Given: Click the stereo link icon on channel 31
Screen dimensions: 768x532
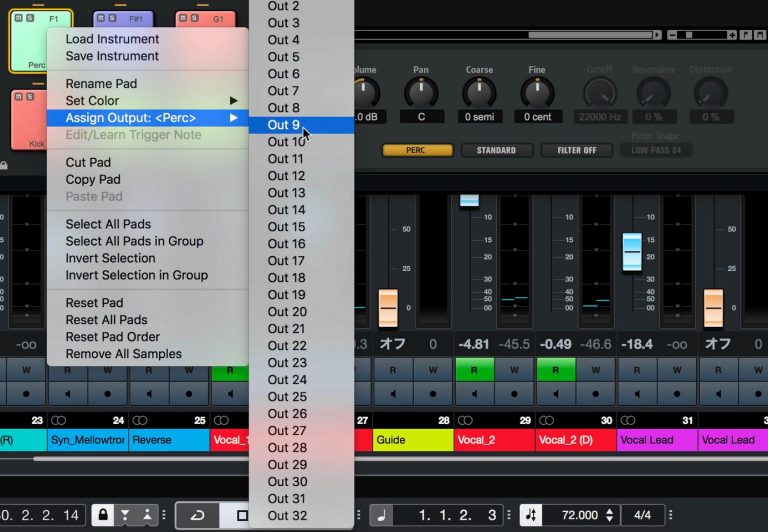Looking at the screenshot, I should [628, 420].
